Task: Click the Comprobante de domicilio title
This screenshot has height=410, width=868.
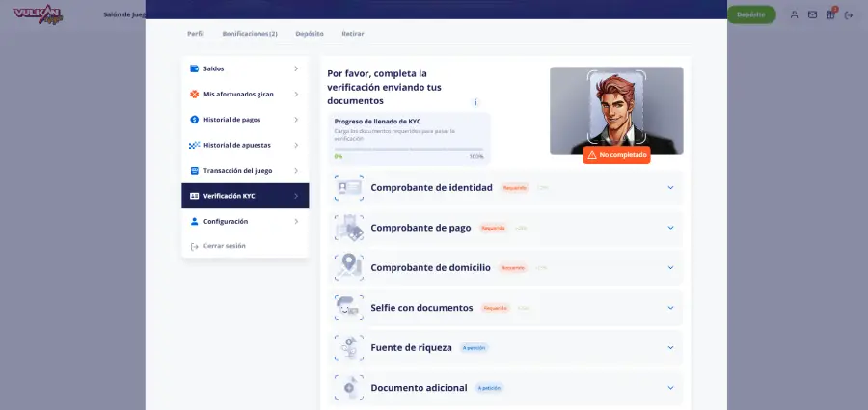Action: click(x=431, y=267)
